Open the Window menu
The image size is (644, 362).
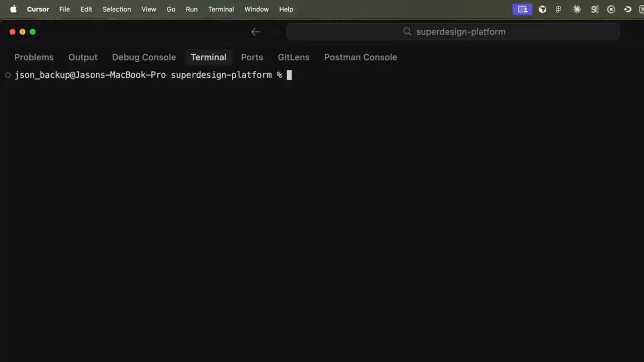click(257, 9)
